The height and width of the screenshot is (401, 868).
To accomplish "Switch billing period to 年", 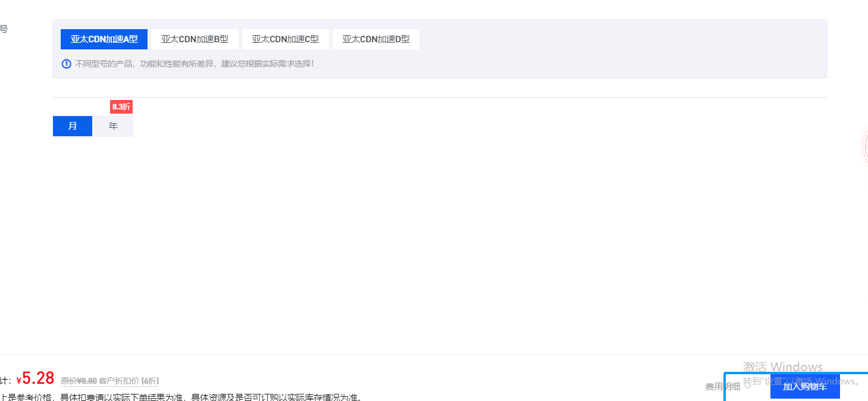I will (x=113, y=126).
